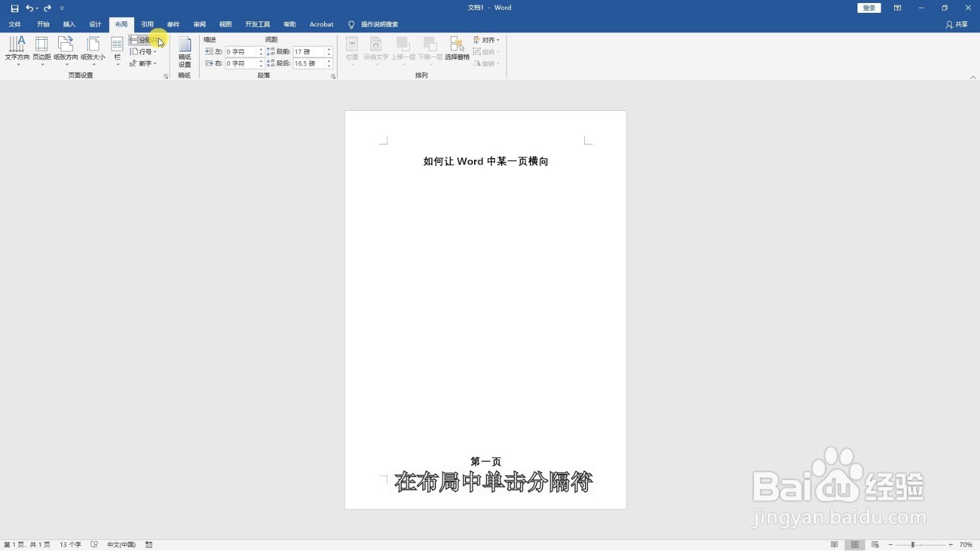980x551 pixels.
Task: Click the 第一页 text in the document
Action: (x=486, y=462)
